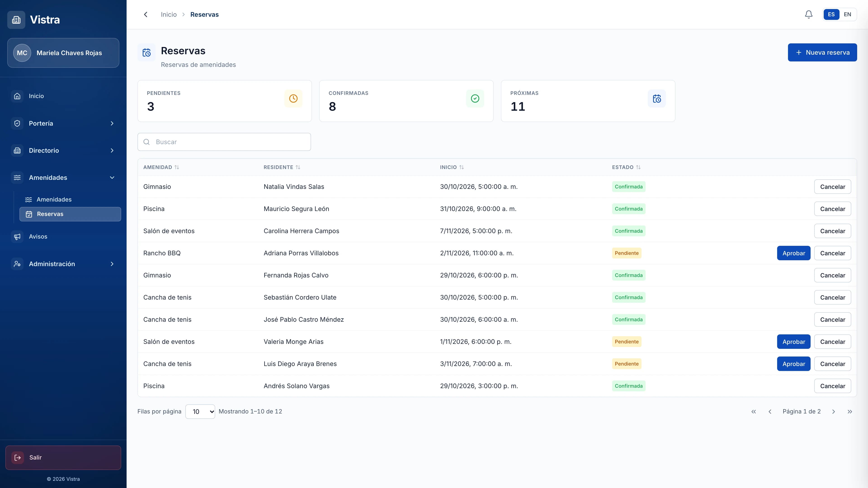This screenshot has height=488, width=868.
Task: Expand the Portería menu
Action: point(63,123)
